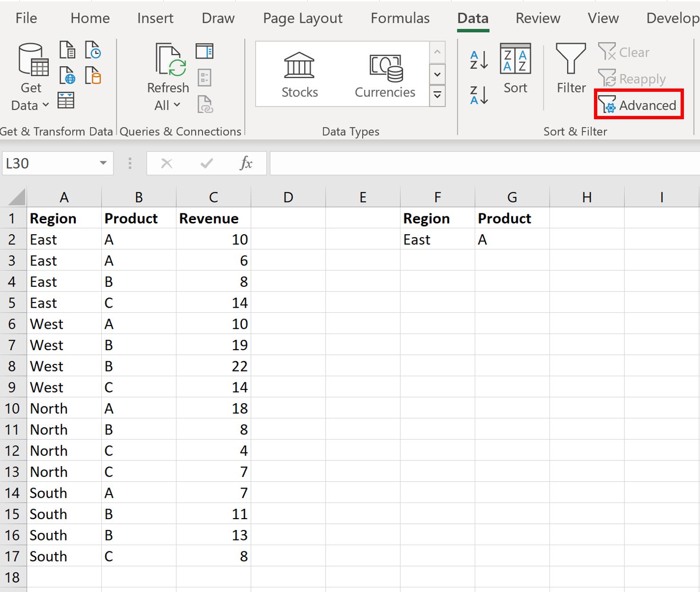The height and width of the screenshot is (592, 700).
Task: Import data From Web
Action: click(67, 76)
